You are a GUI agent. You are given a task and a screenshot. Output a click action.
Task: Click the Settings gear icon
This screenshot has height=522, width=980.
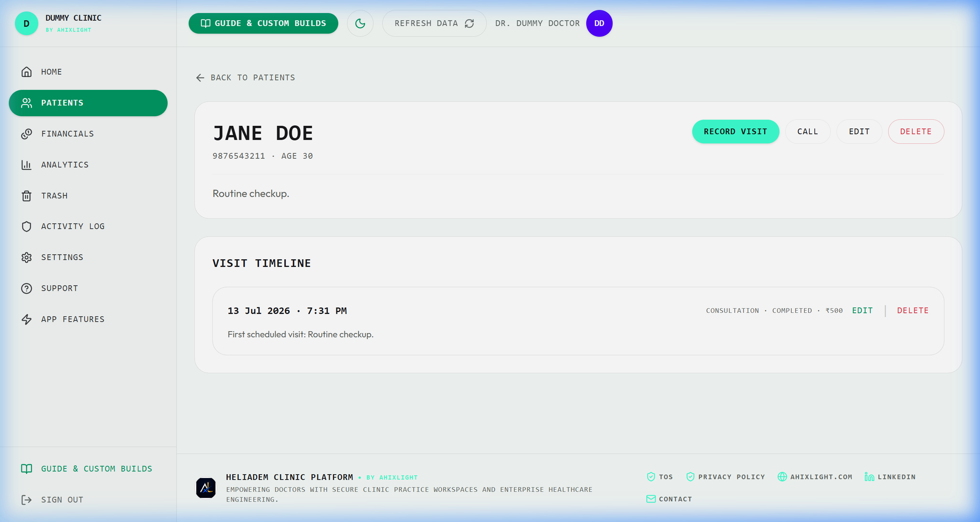[26, 257]
